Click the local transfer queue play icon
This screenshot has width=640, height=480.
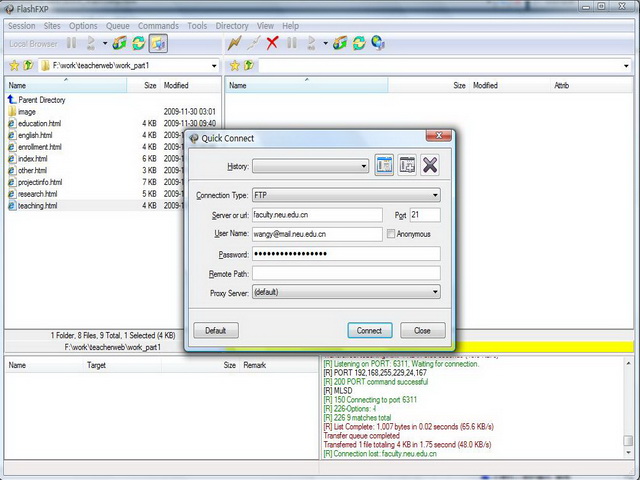tap(91, 43)
